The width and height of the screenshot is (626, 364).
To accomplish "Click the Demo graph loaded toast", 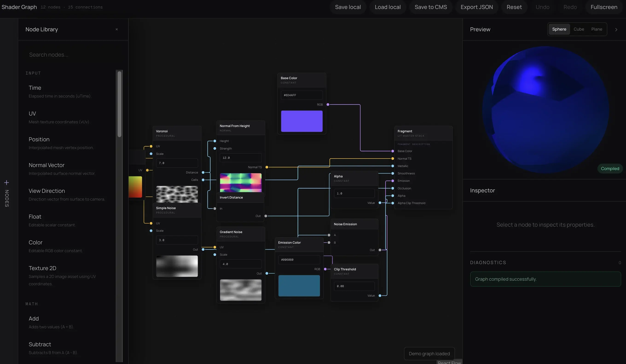I will [x=429, y=354].
